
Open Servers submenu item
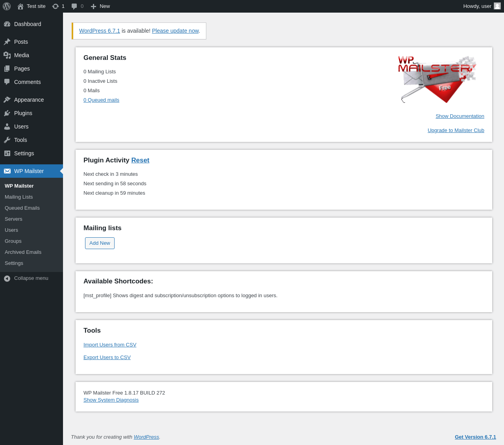[13, 219]
